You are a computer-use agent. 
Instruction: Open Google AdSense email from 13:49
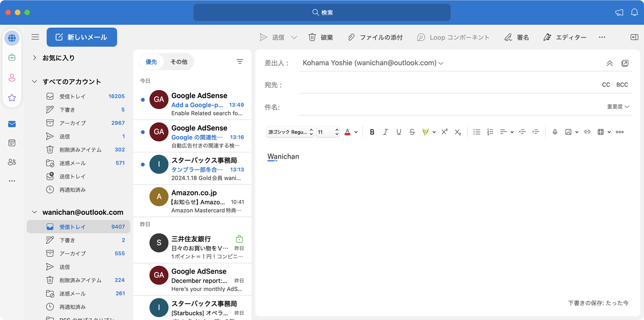[192, 103]
